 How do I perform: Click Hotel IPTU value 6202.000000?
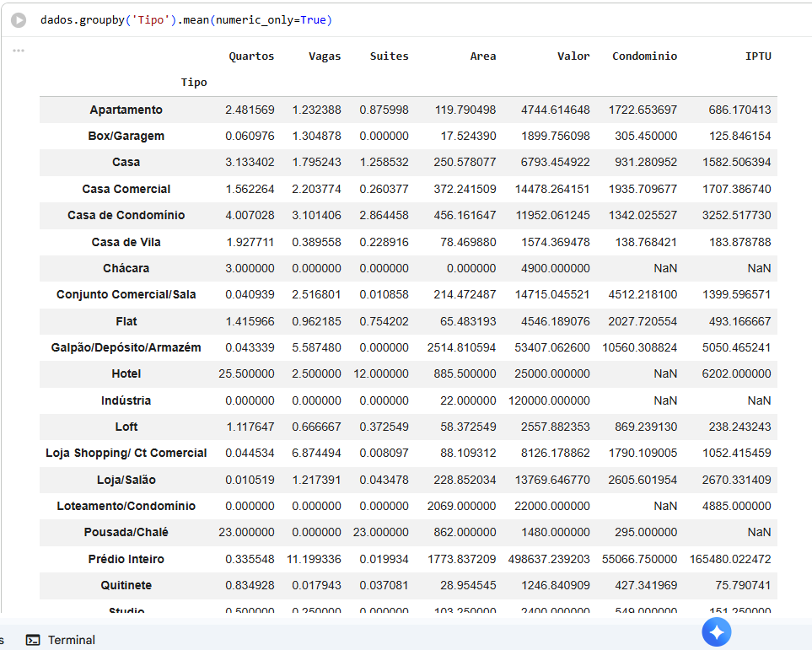click(736, 373)
